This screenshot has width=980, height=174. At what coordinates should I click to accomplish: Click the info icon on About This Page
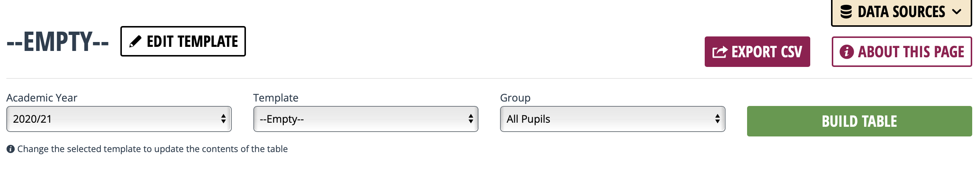click(847, 52)
